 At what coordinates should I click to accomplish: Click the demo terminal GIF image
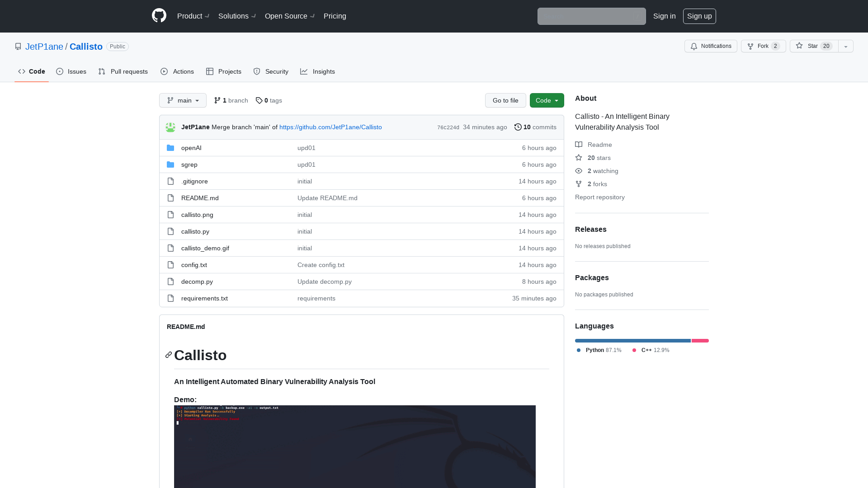click(x=355, y=446)
